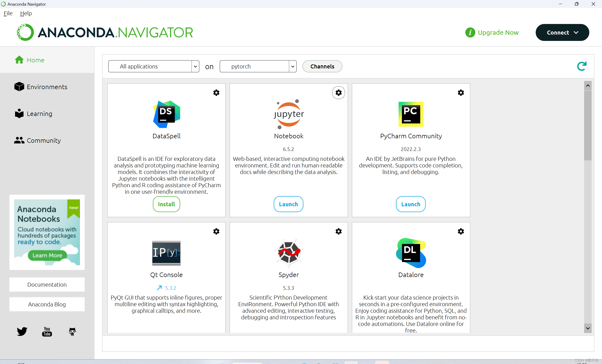Screen dimensions: 602x364
Task: Open the DataSpell tile gear settings
Action: click(x=216, y=93)
